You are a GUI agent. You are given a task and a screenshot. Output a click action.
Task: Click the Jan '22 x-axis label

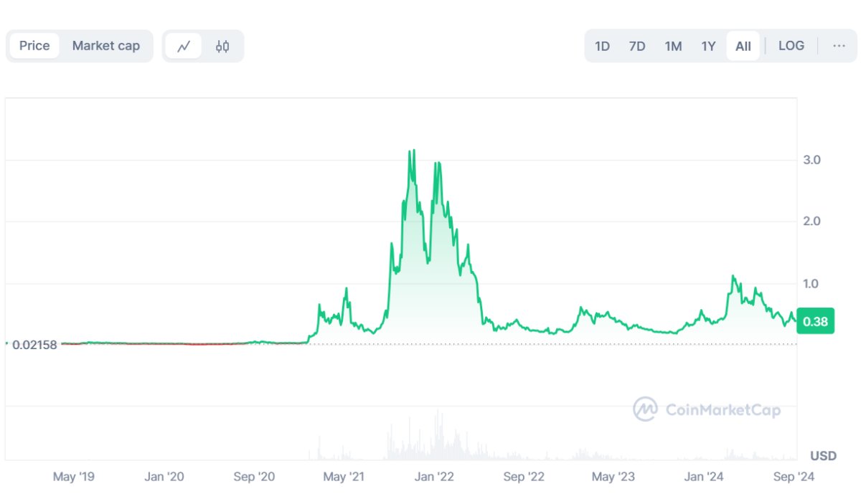pos(434,477)
